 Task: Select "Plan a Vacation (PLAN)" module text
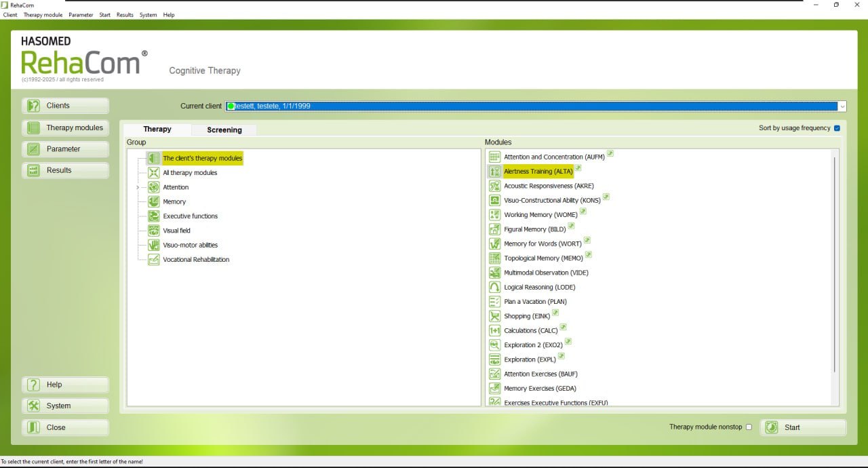click(x=536, y=301)
